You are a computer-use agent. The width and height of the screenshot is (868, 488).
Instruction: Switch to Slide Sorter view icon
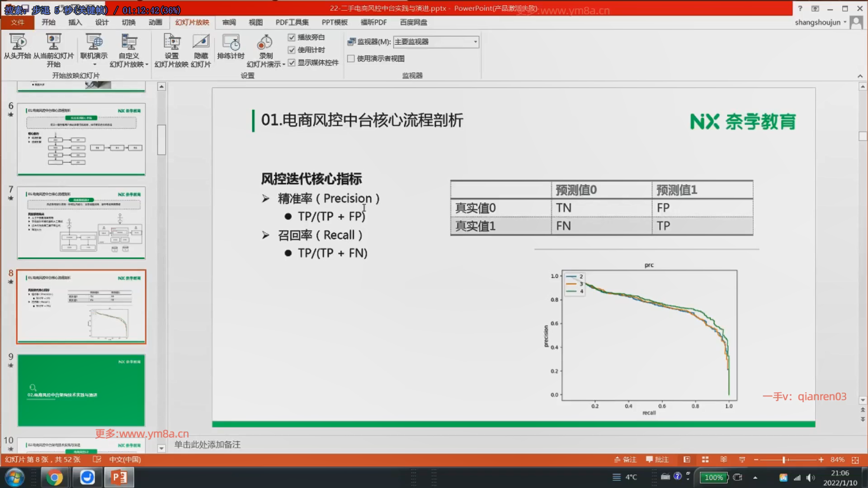pos(705,460)
